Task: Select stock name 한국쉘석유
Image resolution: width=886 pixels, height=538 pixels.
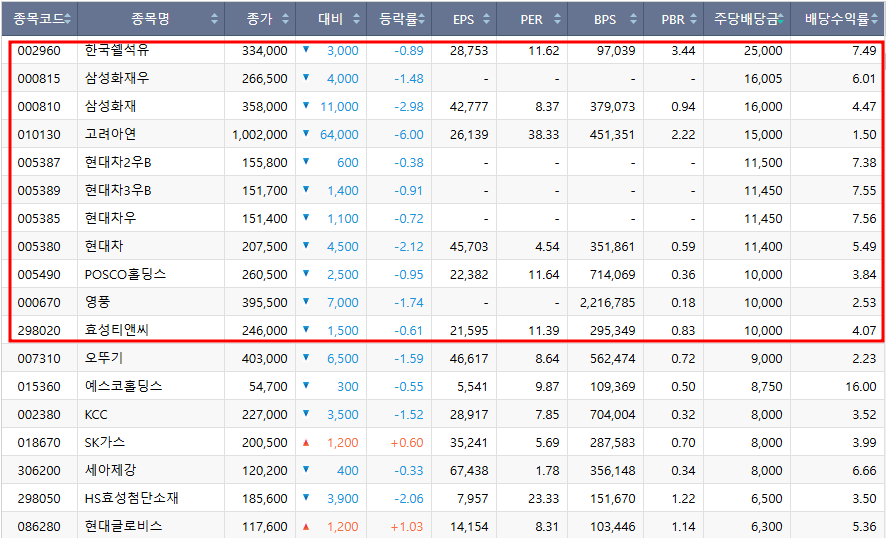Action: (x=117, y=50)
